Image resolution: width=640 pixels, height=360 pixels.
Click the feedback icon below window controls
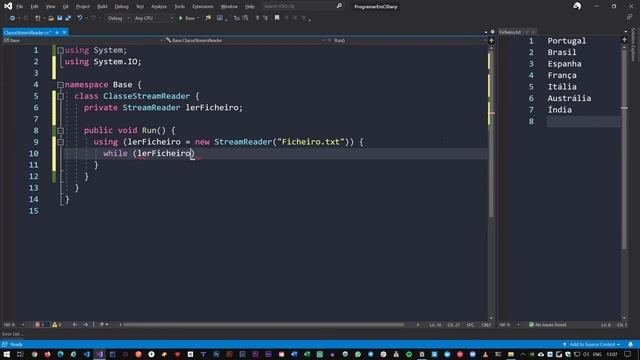click(629, 17)
